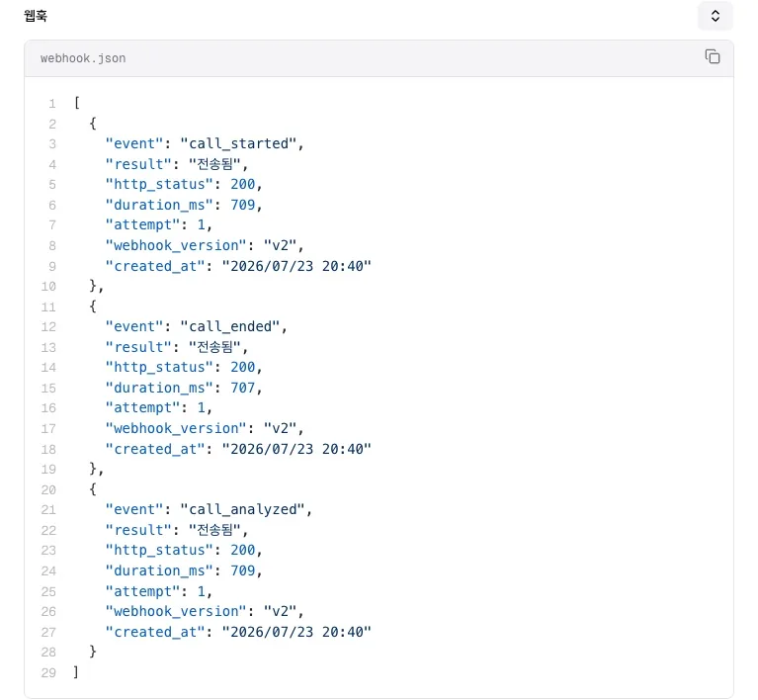Click line number 11 in gutter
Viewport: 758px width, 700px height.
[48, 306]
